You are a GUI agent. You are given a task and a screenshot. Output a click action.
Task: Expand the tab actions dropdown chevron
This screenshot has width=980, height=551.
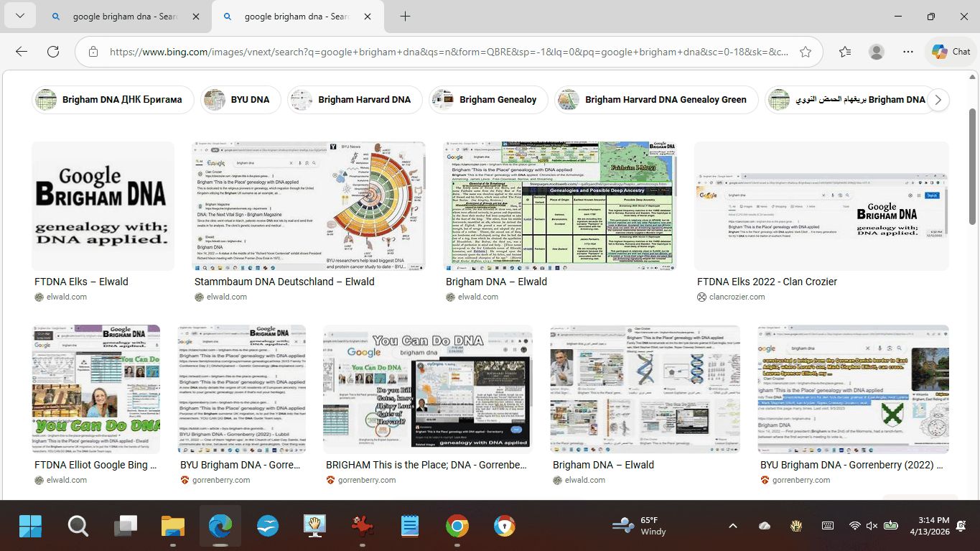point(20,17)
